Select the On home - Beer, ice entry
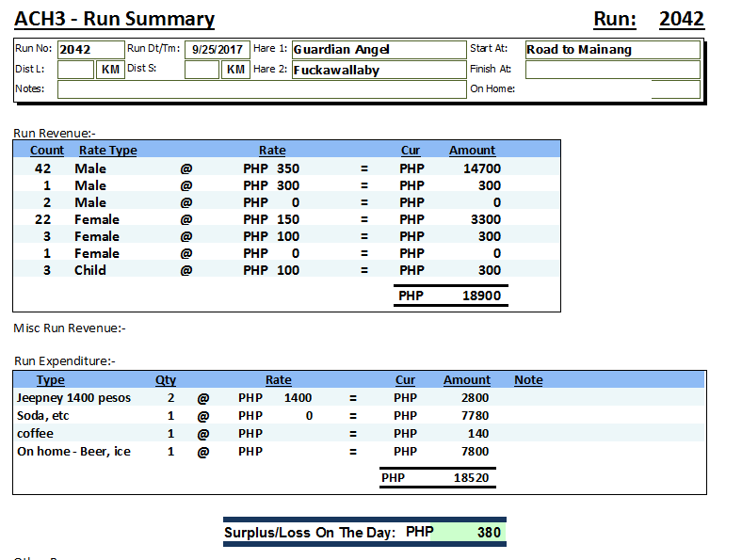This screenshot has width=742, height=560. [74, 452]
